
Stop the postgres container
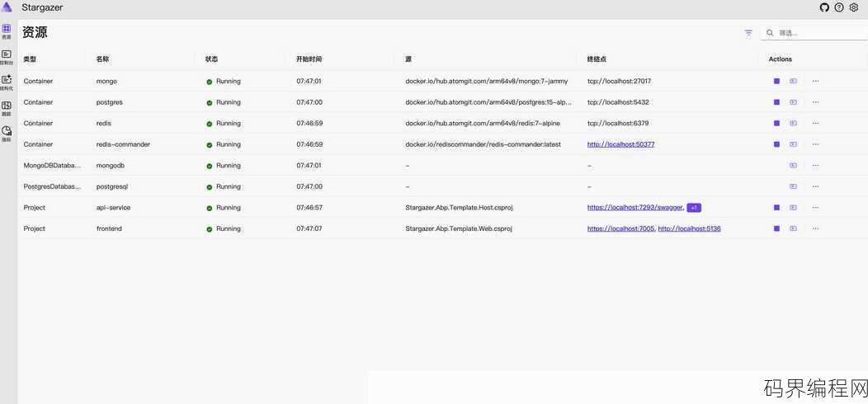pyautogui.click(x=776, y=102)
